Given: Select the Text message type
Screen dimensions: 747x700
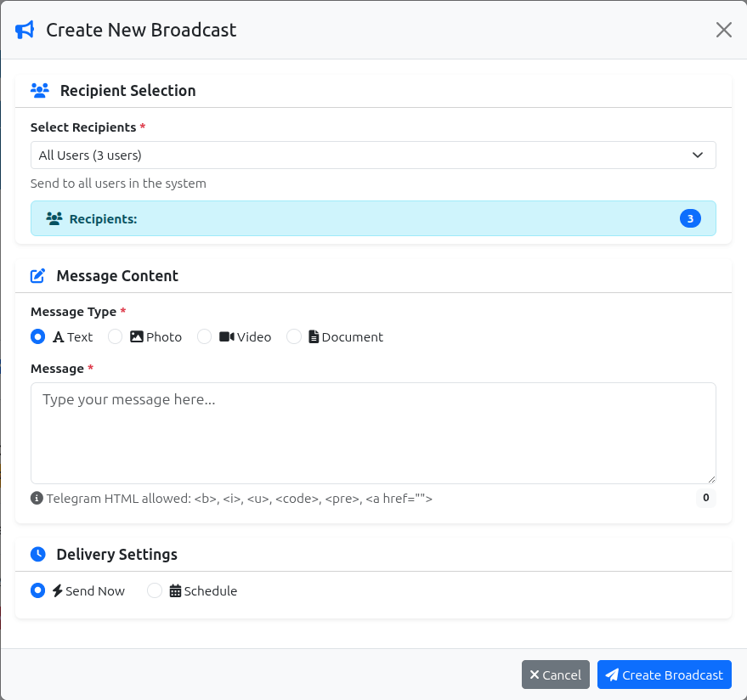Looking at the screenshot, I should coord(37,336).
